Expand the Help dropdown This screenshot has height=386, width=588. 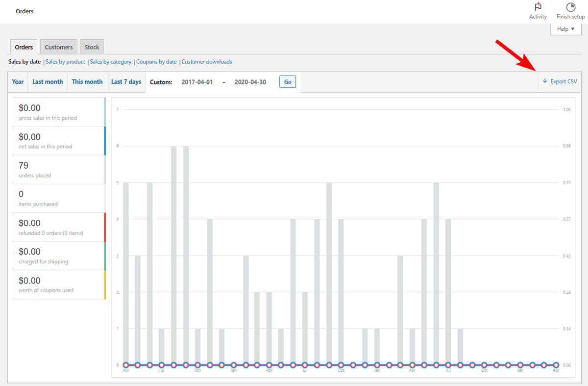(x=566, y=29)
